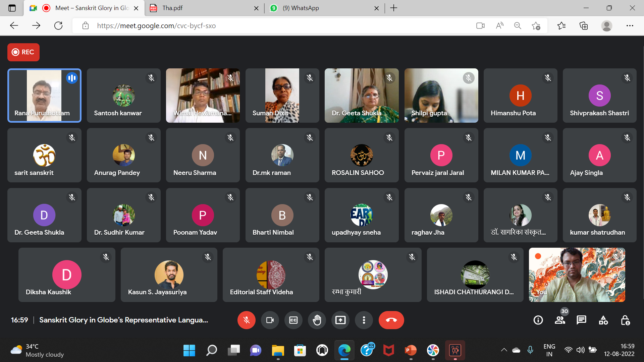This screenshot has width=644, height=362.
Task: Show participants list with 30 people
Action: coord(560,320)
